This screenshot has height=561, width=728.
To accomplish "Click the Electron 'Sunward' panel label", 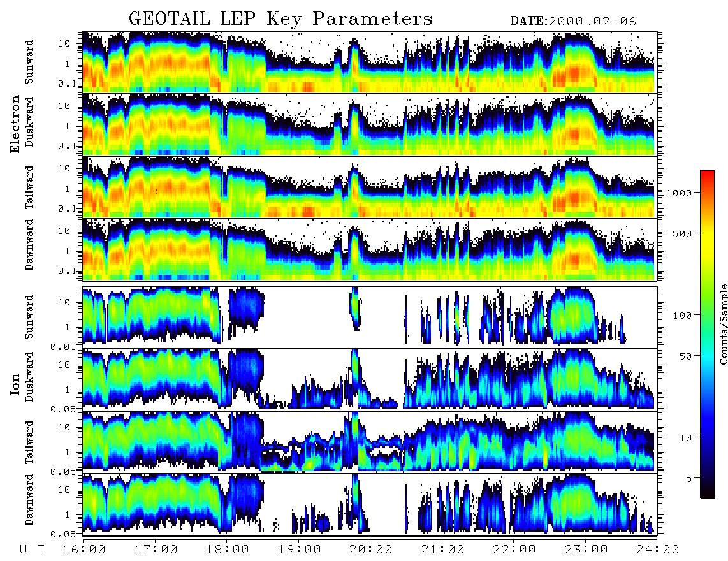I will pos(29,62).
